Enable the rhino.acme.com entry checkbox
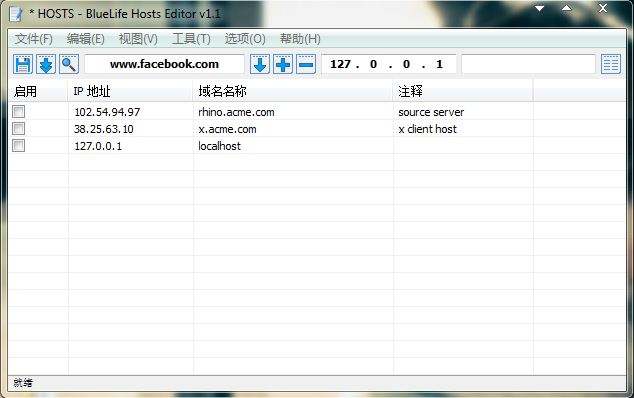634x398 pixels. [x=19, y=112]
